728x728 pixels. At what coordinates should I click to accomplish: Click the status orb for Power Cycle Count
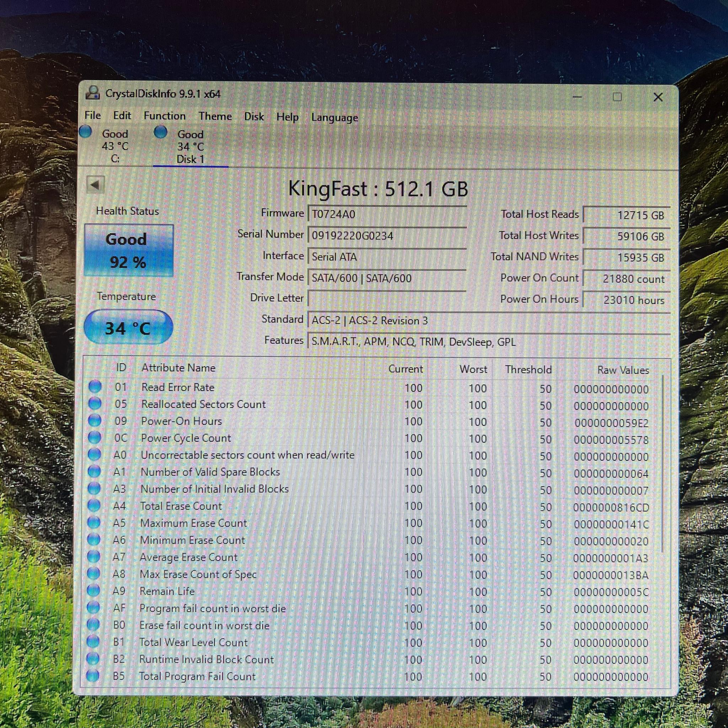(95, 438)
